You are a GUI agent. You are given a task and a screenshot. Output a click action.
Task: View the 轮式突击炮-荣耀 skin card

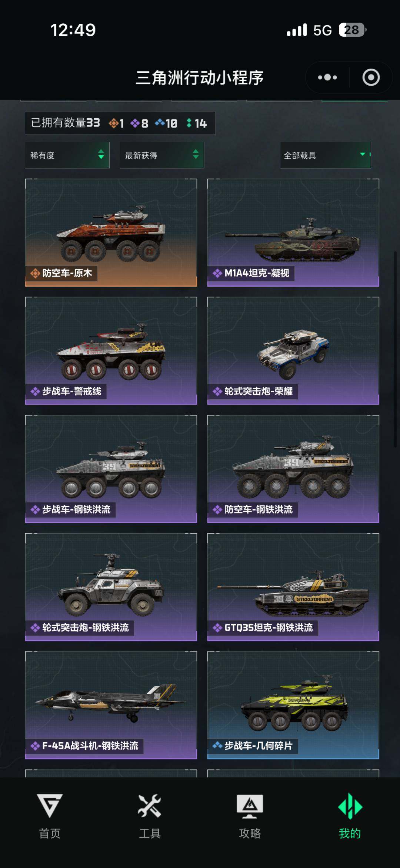click(293, 351)
